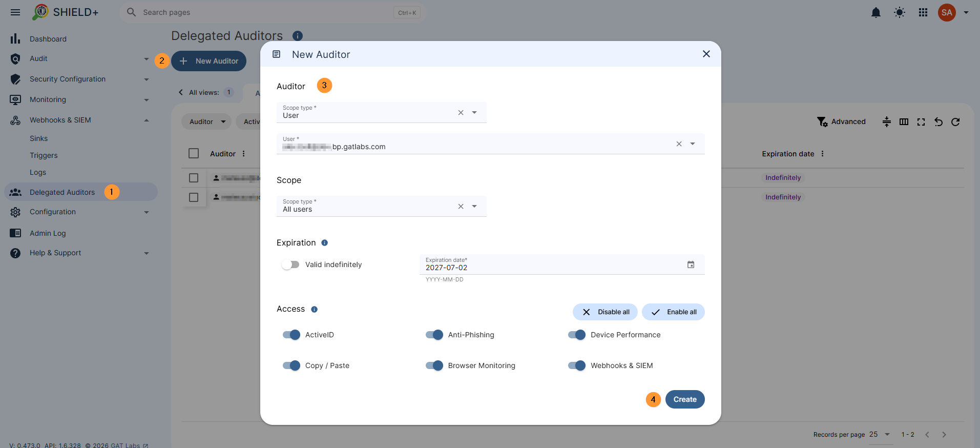Click the hamburger menu icon
The image size is (980, 448).
click(x=15, y=12)
